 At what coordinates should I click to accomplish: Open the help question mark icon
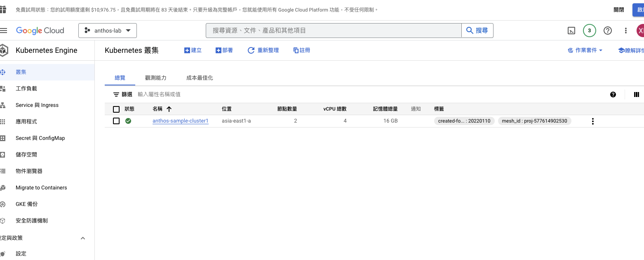pos(607,31)
